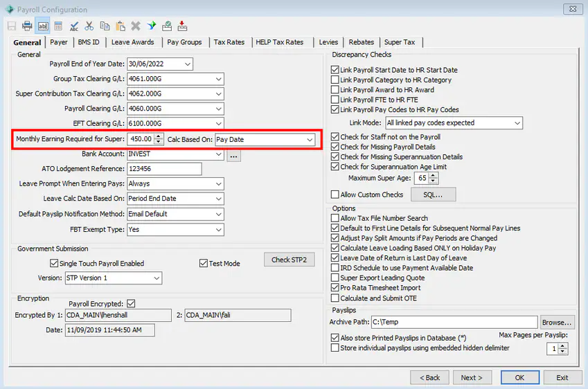The width and height of the screenshot is (588, 389).
Task: Switch to the Payer tab
Action: (x=59, y=42)
